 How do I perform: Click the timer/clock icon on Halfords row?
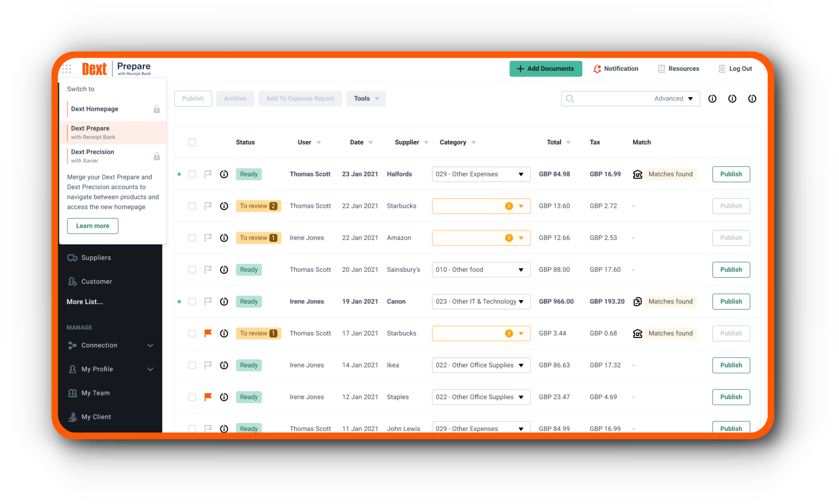pyautogui.click(x=223, y=174)
